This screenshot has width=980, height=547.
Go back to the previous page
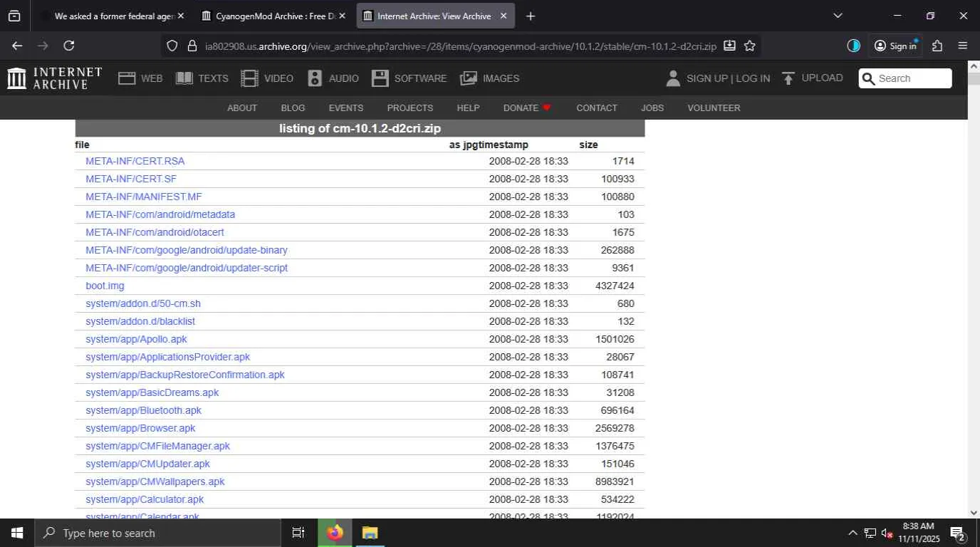coord(17,46)
